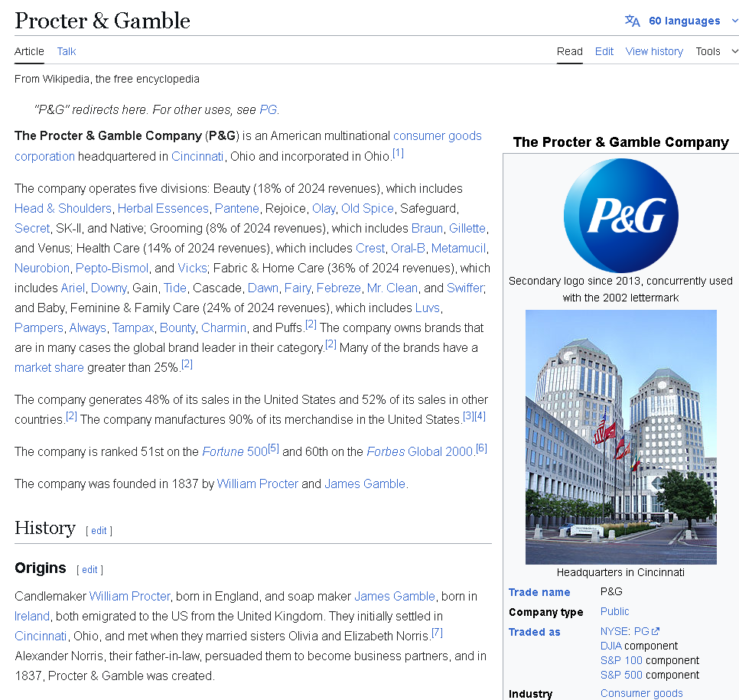Open the DJIA link

(610, 646)
